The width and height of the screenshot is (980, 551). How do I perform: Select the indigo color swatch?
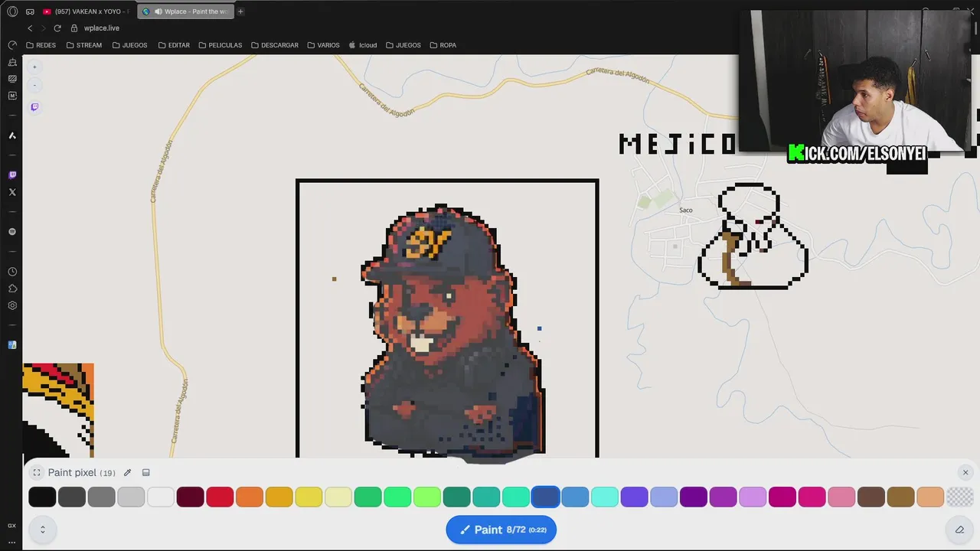pos(634,497)
